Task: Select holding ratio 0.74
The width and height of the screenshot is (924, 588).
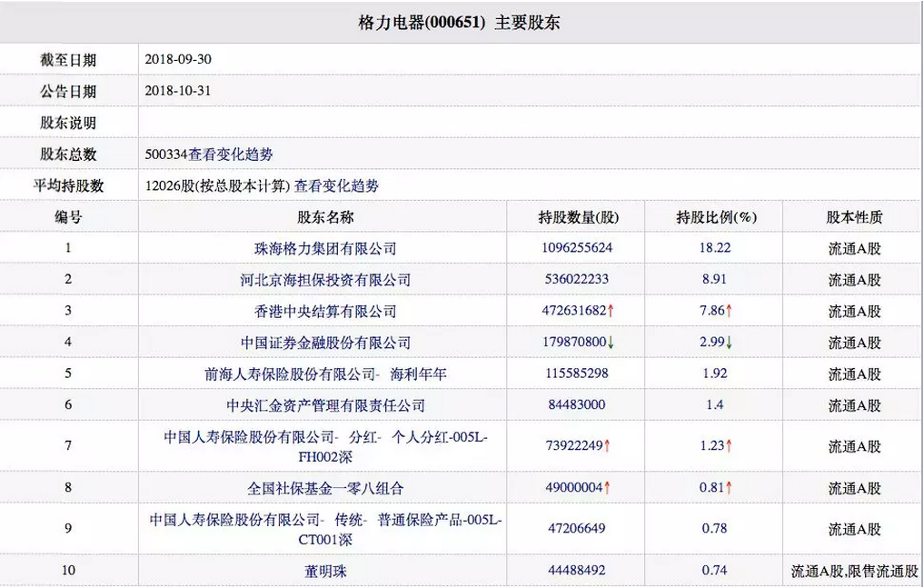Action: (715, 570)
